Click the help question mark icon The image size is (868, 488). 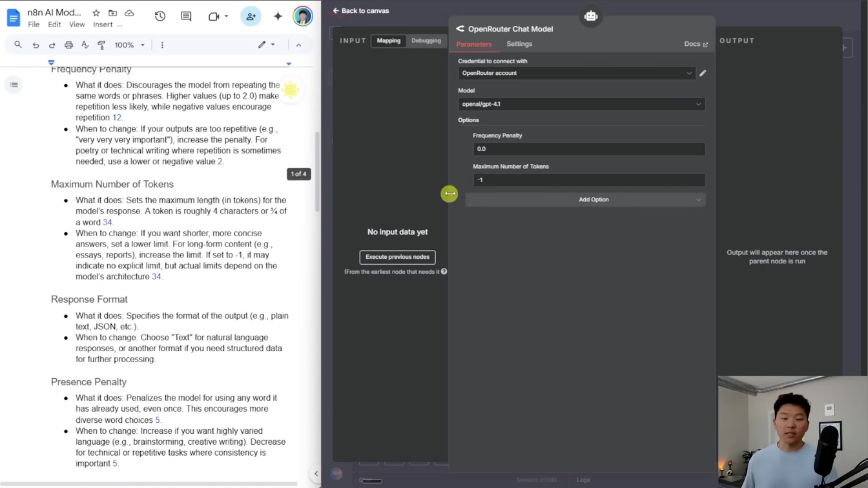444,272
